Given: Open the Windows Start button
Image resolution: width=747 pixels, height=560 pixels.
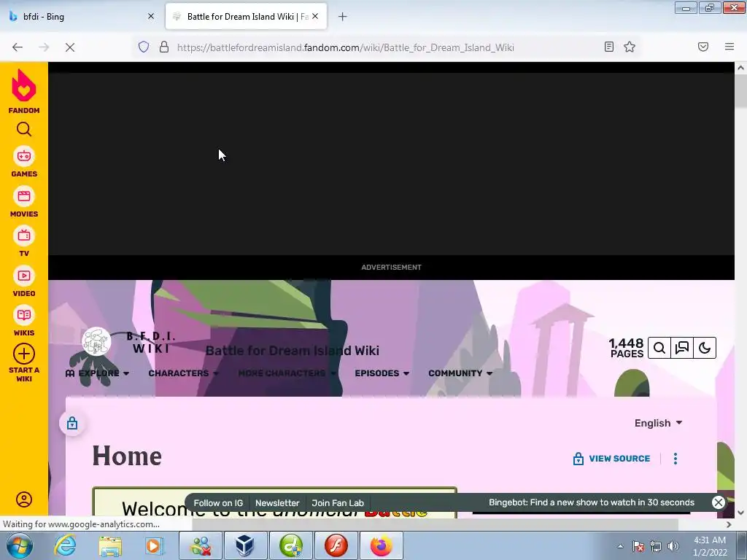Looking at the screenshot, I should click(x=19, y=545).
